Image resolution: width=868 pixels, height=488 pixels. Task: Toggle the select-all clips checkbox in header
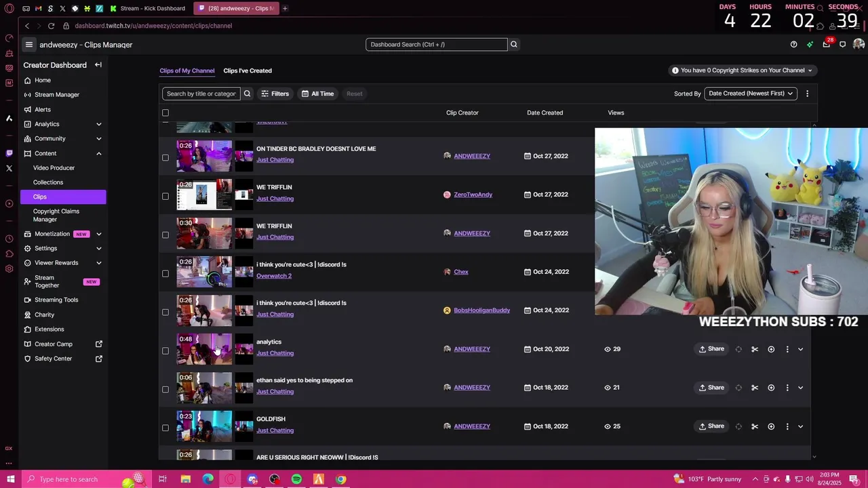tap(165, 113)
